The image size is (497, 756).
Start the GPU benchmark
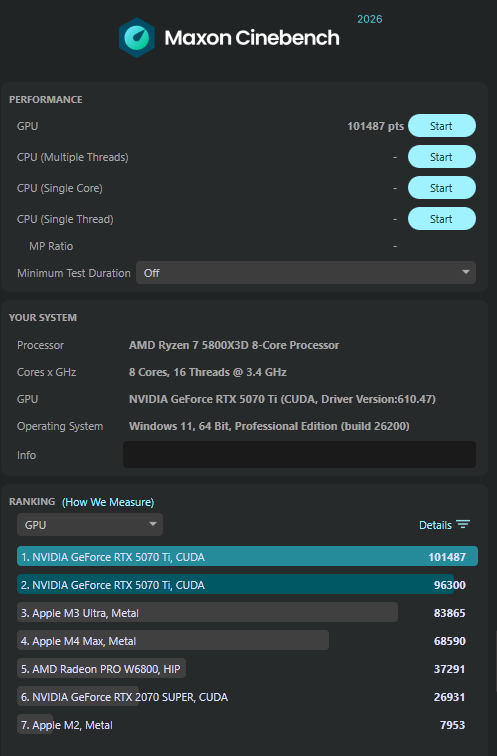pyautogui.click(x=442, y=126)
